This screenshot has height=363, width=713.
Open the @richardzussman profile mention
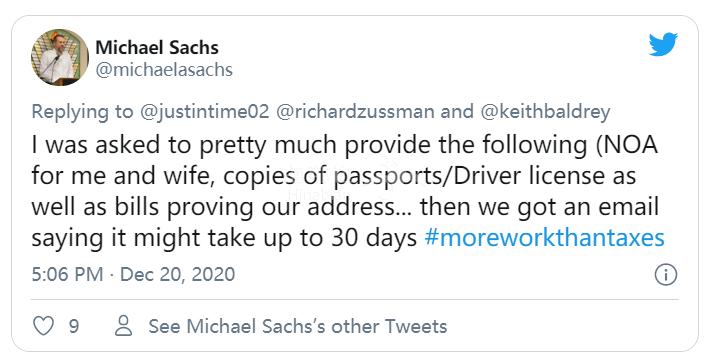(355, 112)
